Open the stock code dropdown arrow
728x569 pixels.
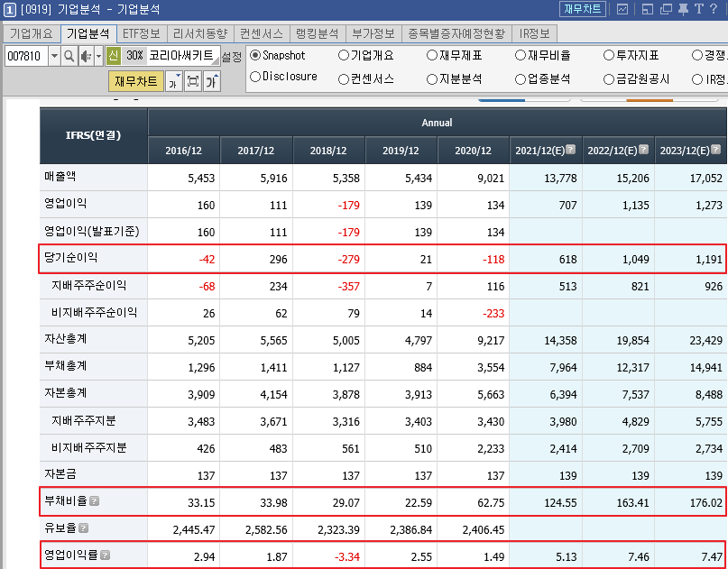click(54, 57)
